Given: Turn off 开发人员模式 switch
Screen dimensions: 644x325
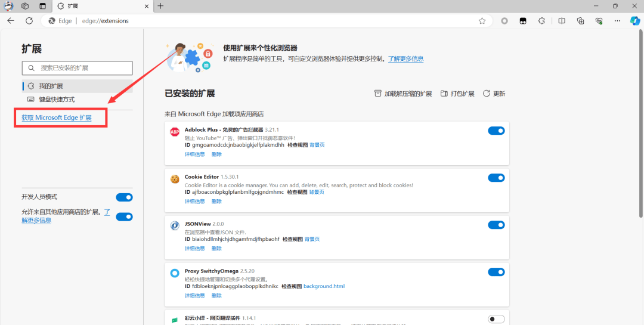Looking at the screenshot, I should [124, 197].
